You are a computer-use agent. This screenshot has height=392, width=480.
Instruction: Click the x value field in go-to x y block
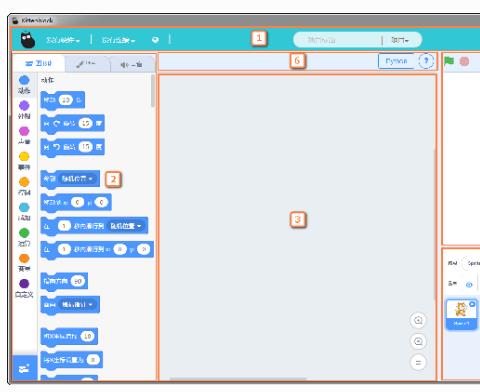(77, 202)
